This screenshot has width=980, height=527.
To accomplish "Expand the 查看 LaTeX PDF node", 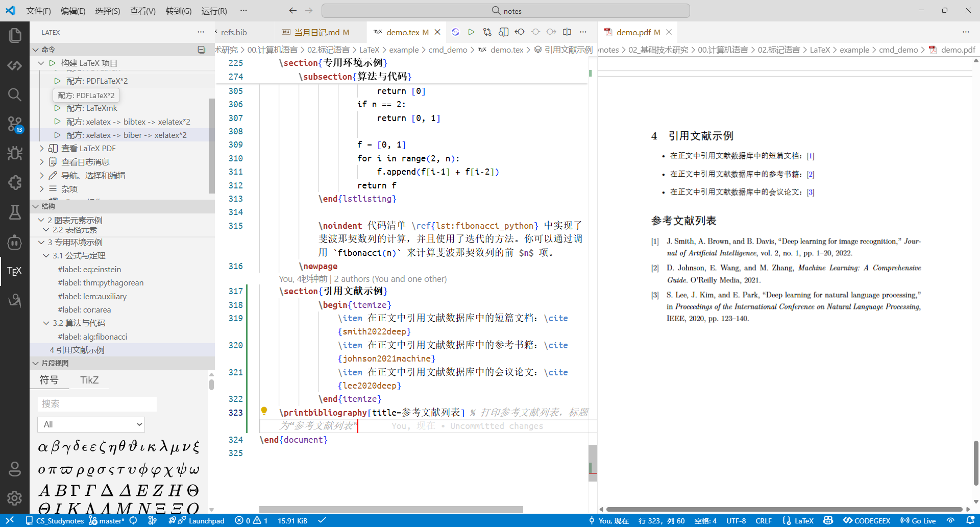I will (41, 149).
